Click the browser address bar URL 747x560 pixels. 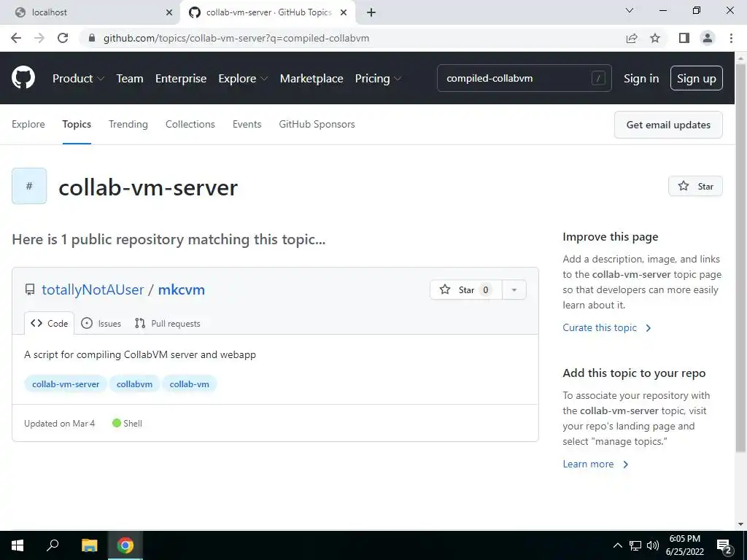point(236,38)
